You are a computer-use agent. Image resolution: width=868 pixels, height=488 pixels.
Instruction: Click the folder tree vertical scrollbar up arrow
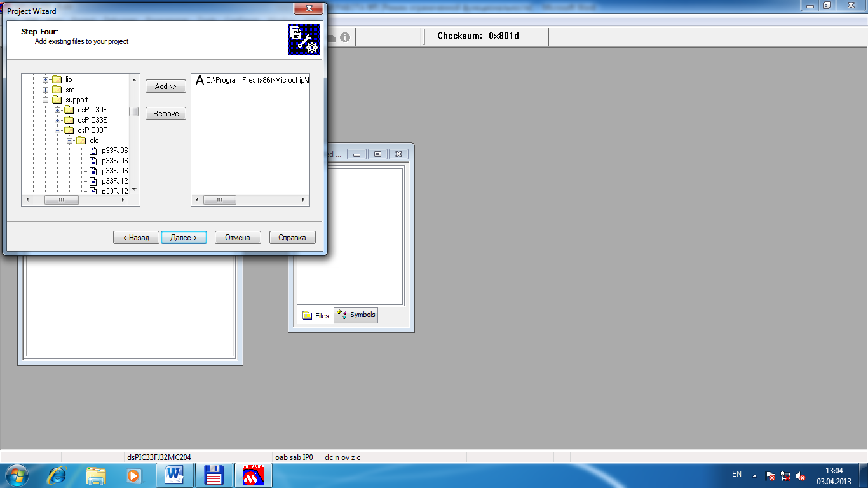click(x=134, y=79)
